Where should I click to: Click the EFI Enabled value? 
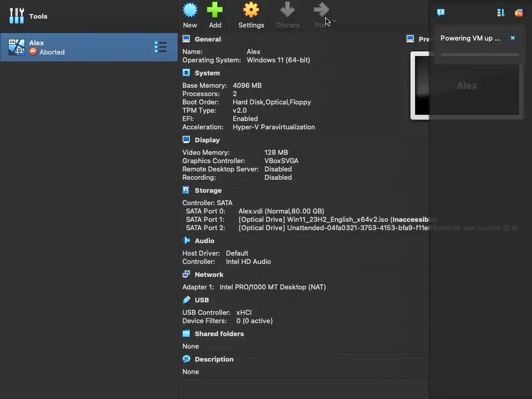click(245, 119)
